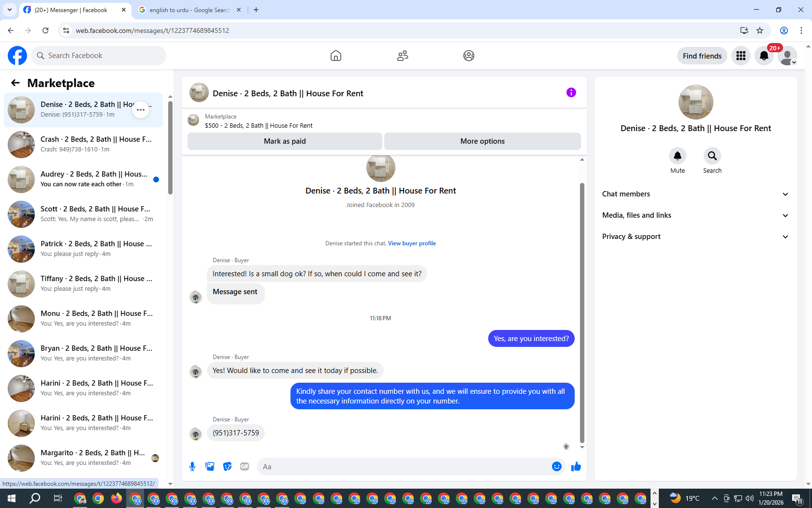Screen dimensions: 812x508
Task: Attach a file with the photo icon
Action: tap(210, 466)
